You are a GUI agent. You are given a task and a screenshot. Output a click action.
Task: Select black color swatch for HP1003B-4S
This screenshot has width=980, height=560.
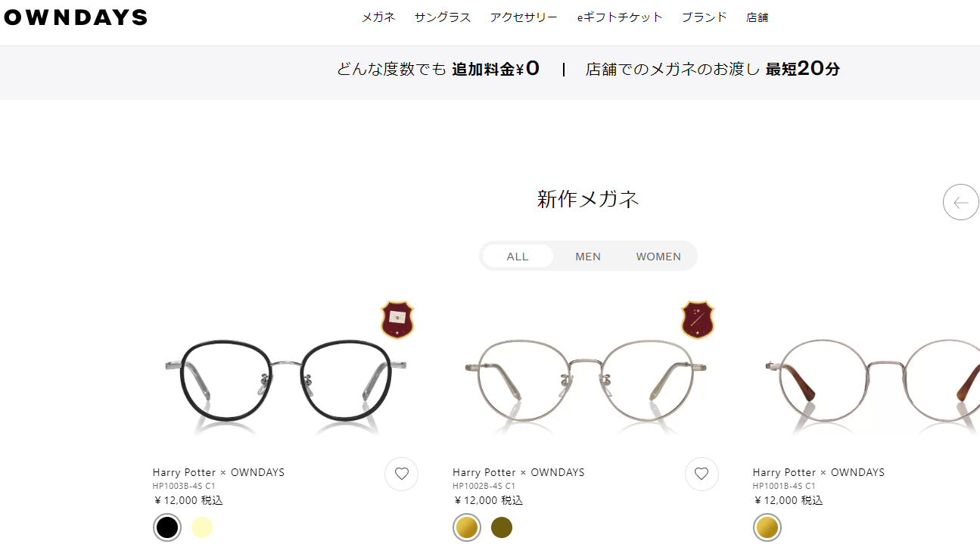(167, 527)
